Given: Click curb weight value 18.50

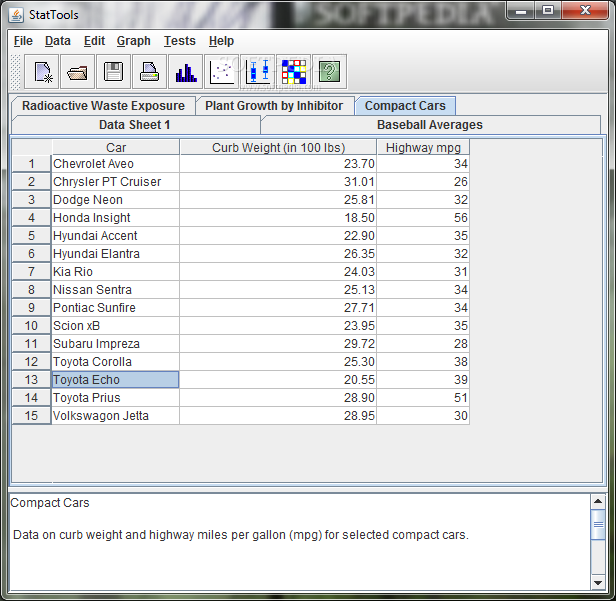Looking at the screenshot, I should coord(278,218).
